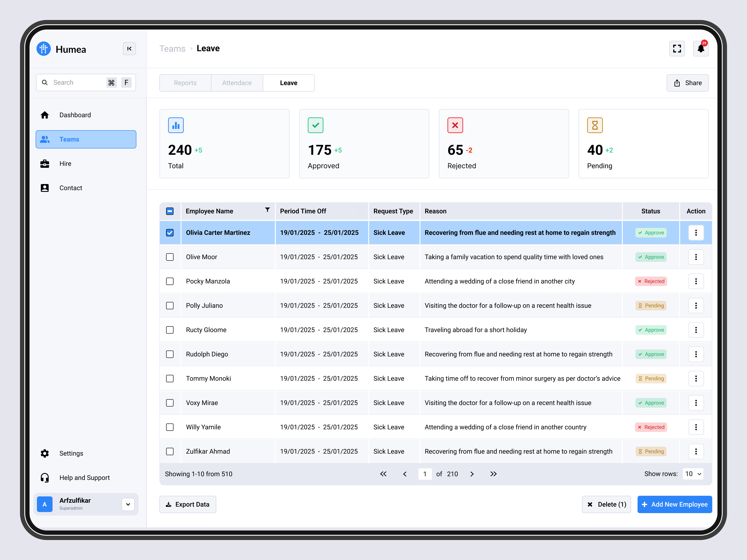
Task: Open the Reports tab
Action: [x=185, y=83]
